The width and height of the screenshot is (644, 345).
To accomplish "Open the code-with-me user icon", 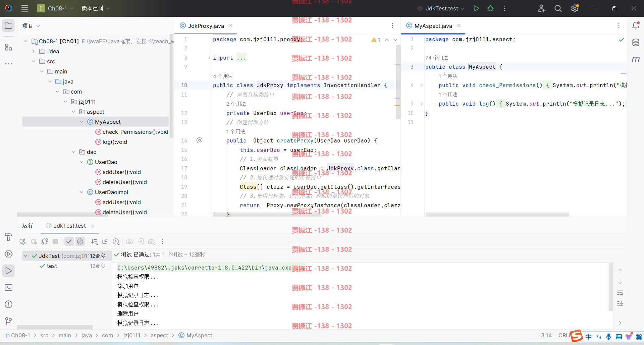I will point(541,8).
